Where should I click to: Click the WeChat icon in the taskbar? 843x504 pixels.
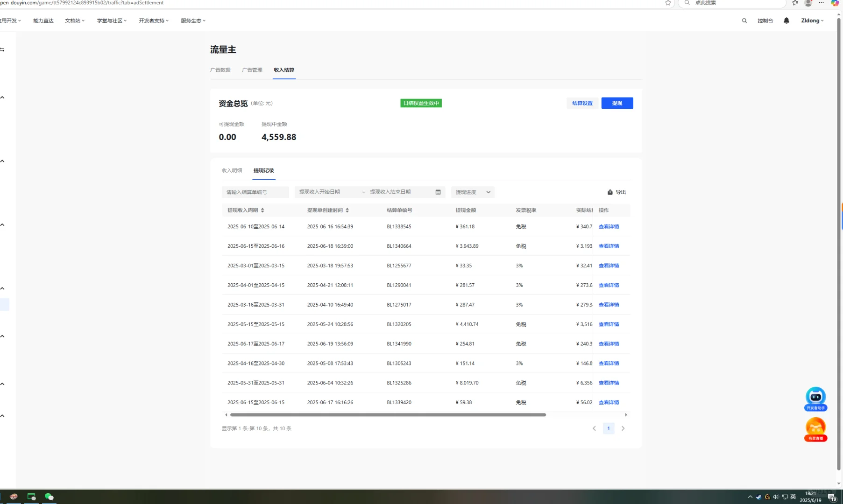click(x=49, y=497)
